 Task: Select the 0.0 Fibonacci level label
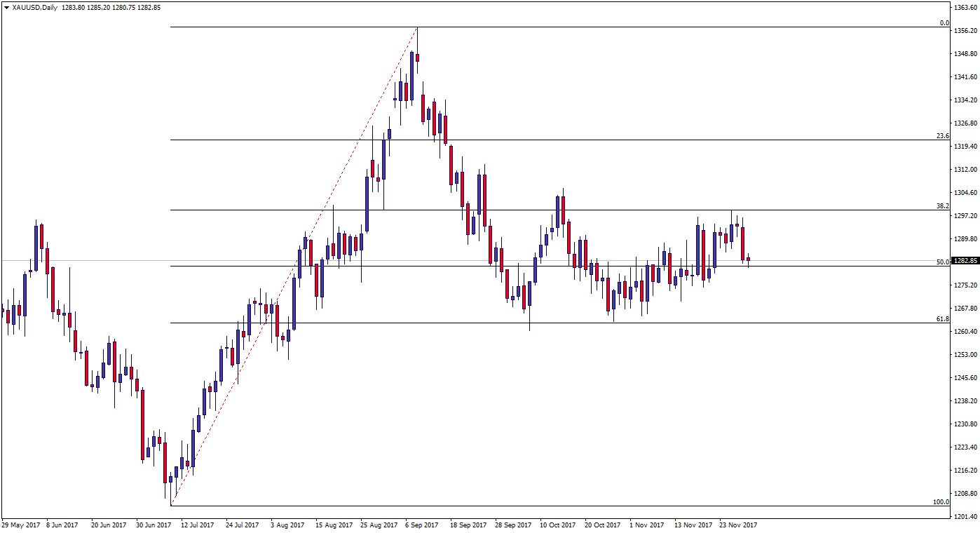click(944, 23)
